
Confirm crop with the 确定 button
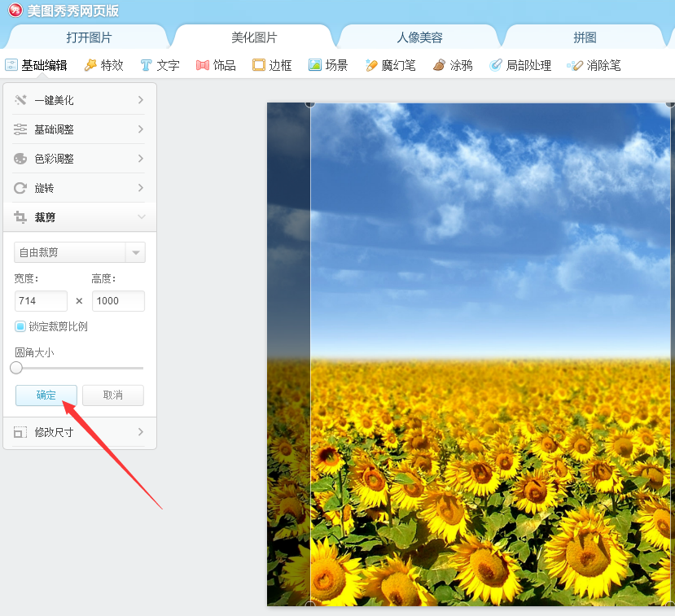coord(46,395)
